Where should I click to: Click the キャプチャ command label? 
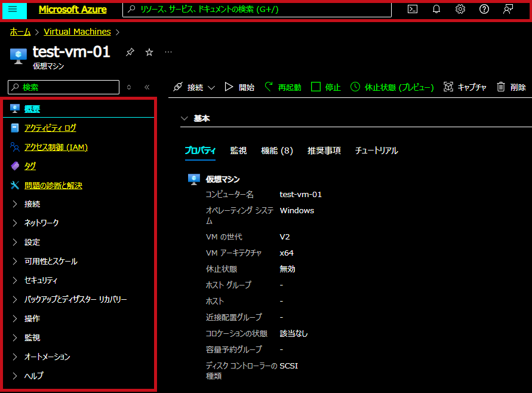click(472, 87)
